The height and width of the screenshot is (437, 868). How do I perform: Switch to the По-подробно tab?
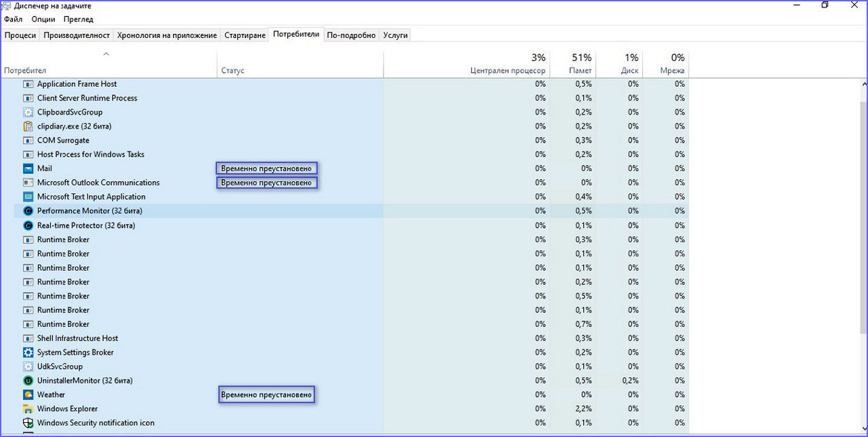(x=351, y=35)
